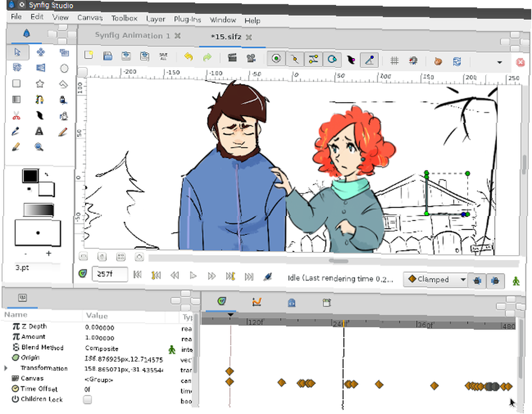Screen dimensions: 532x414
Task: Toggle animation mode figure icon
Action: [516, 281]
